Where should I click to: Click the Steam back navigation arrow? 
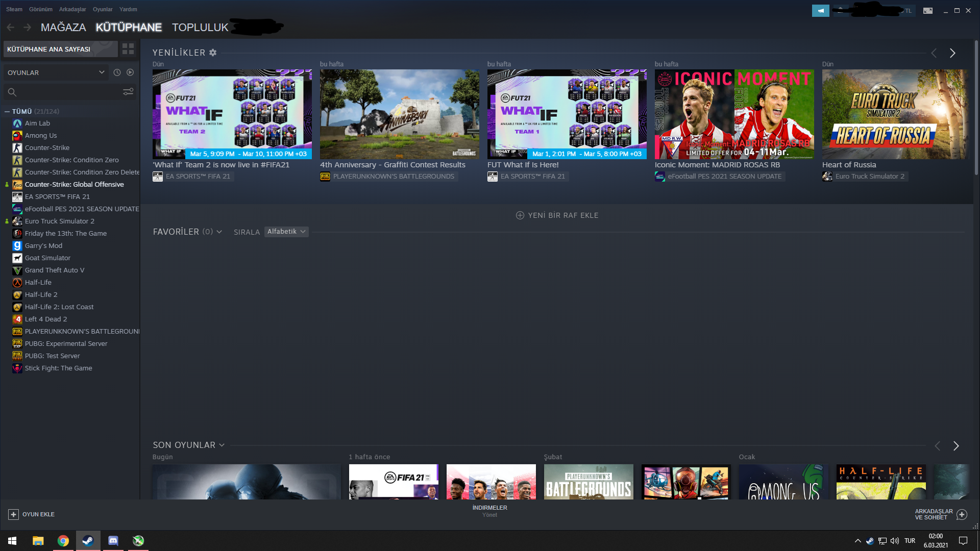[x=11, y=27]
